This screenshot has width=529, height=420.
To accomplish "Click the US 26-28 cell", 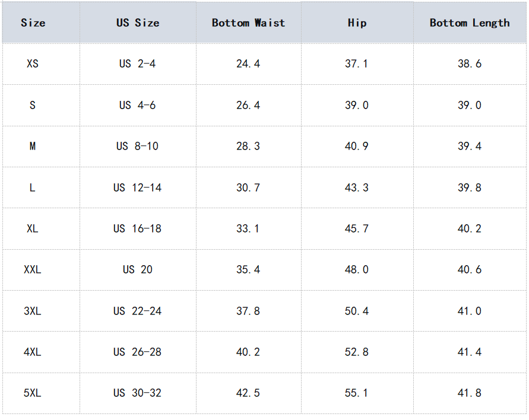I will pyautogui.click(x=138, y=352).
